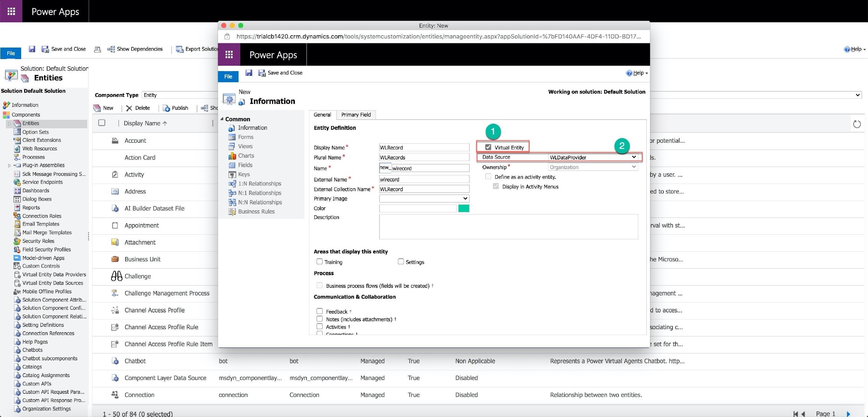Go to first page icon in grid footer

(795, 414)
